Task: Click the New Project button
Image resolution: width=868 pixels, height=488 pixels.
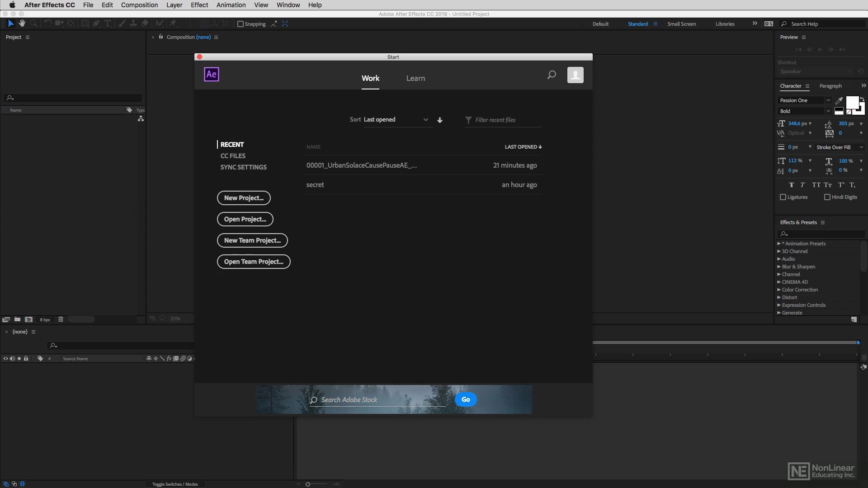Action: pos(244,198)
